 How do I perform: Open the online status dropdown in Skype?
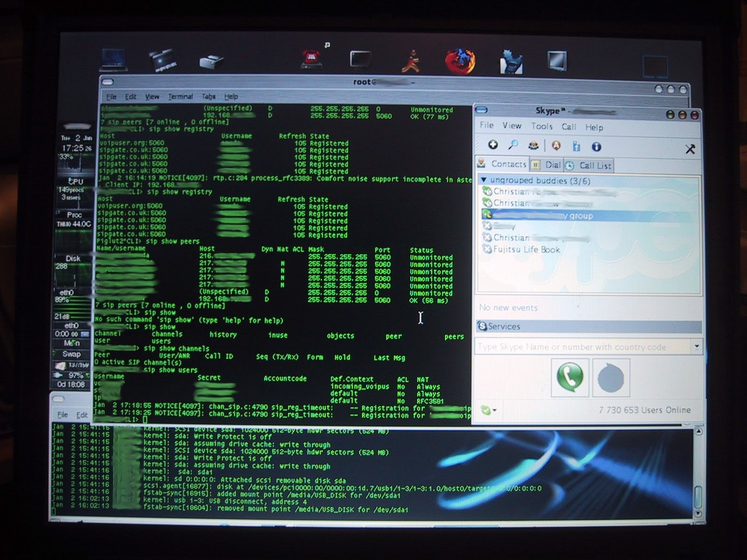point(488,410)
